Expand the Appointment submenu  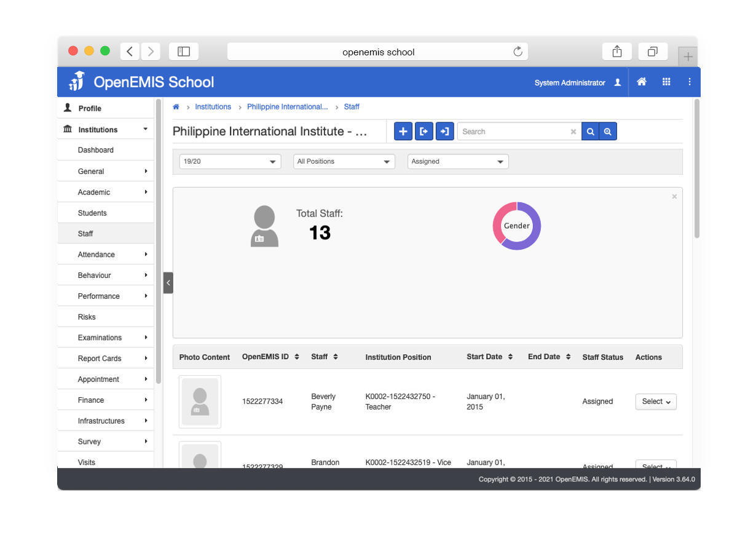click(x=106, y=379)
